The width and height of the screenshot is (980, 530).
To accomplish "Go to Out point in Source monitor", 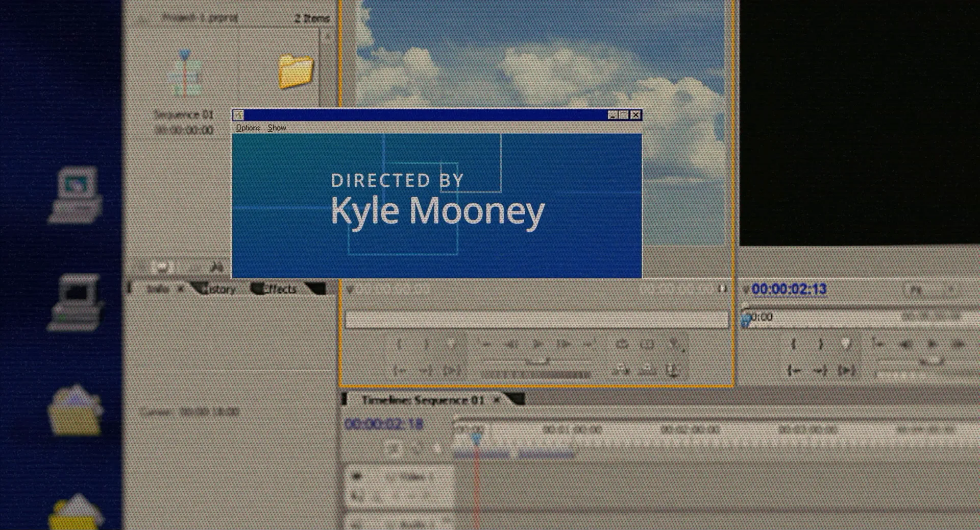I will pos(426,371).
